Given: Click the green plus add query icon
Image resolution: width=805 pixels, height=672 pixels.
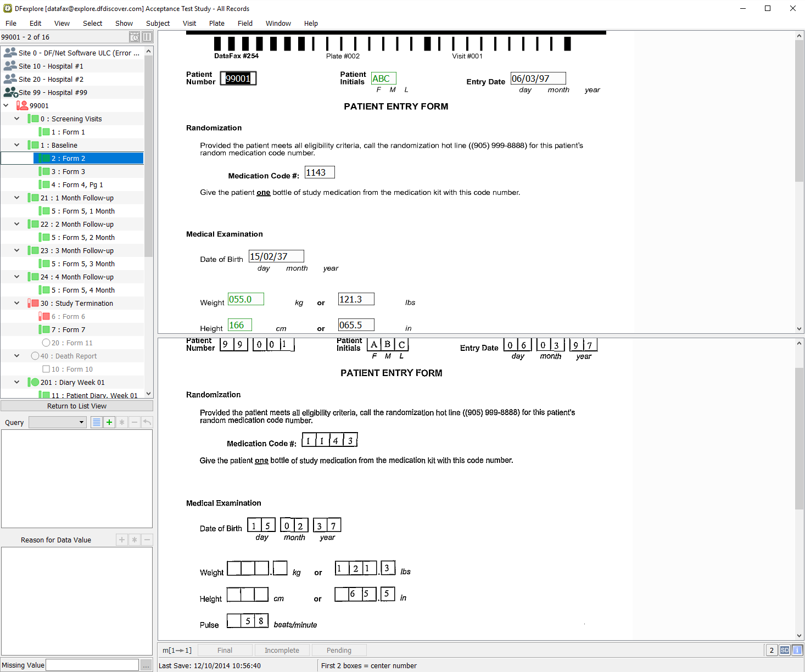Looking at the screenshot, I should 109,422.
